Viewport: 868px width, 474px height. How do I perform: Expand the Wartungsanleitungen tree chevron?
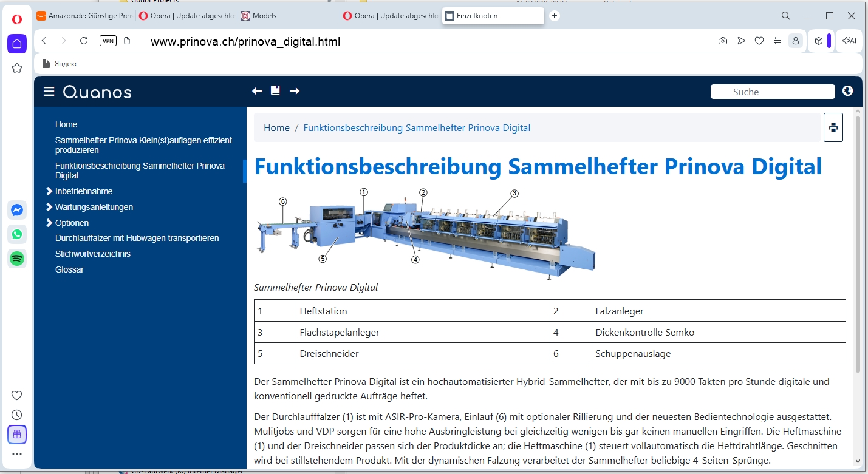[49, 207]
